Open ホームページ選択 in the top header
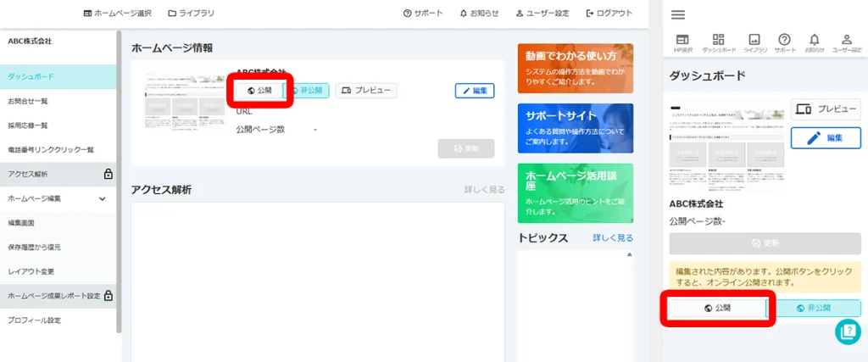Viewport: 868px width, 362px height. point(118,14)
